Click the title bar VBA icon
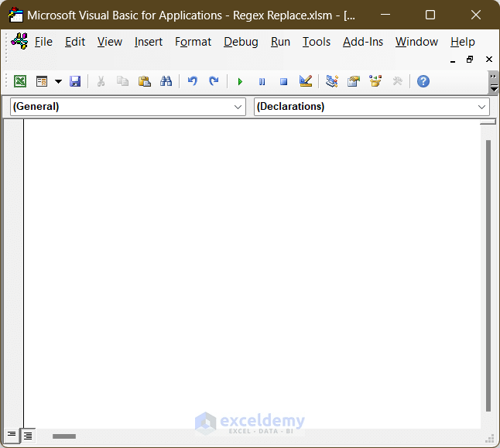Viewport: 500px width, 448px height. [x=15, y=15]
